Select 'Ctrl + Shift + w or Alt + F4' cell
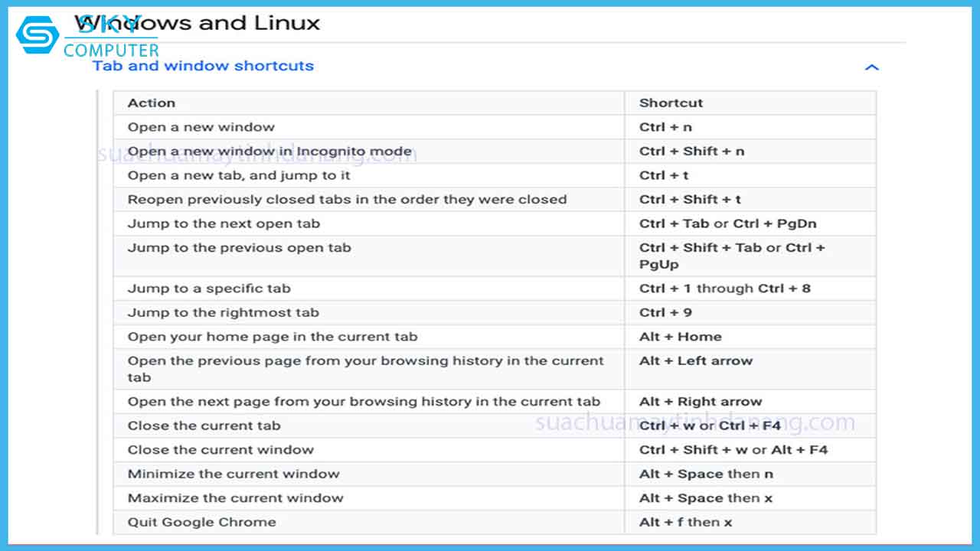This screenshot has width=980, height=551. click(750, 450)
